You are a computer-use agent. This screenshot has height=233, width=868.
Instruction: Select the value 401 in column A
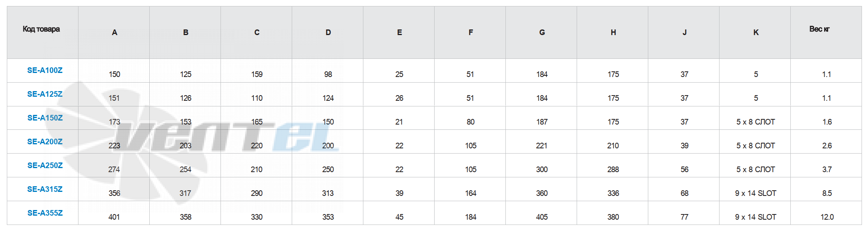click(114, 217)
